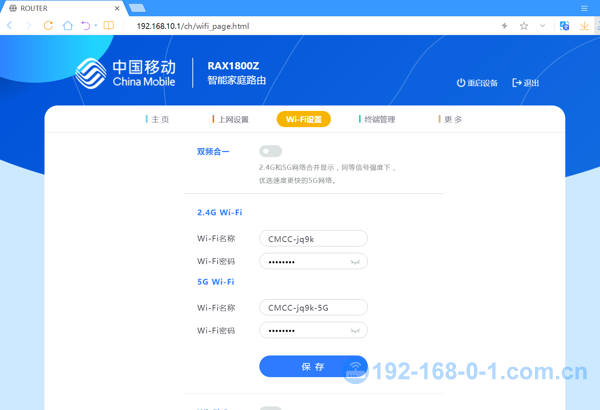Viewport: 600px width, 410px height.
Task: Click the browser back arrow
Action: click(x=10, y=26)
